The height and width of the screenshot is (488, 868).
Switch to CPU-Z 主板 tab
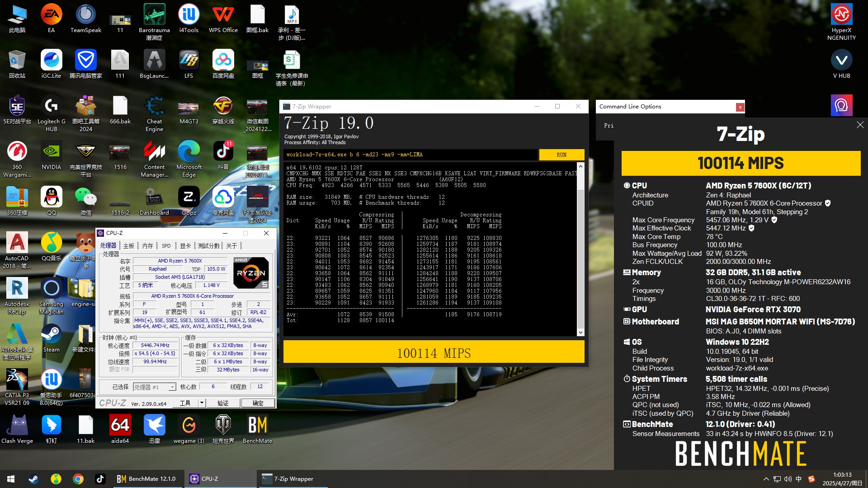point(129,246)
